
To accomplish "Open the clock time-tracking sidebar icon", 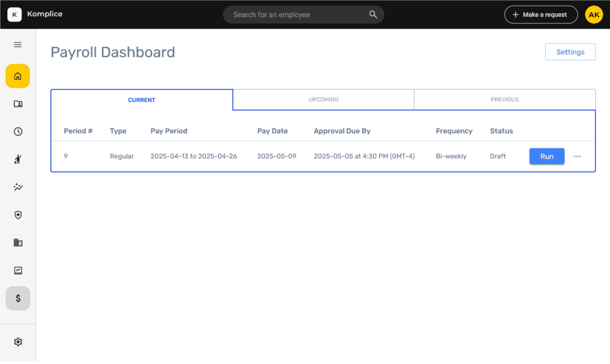I will click(x=17, y=132).
